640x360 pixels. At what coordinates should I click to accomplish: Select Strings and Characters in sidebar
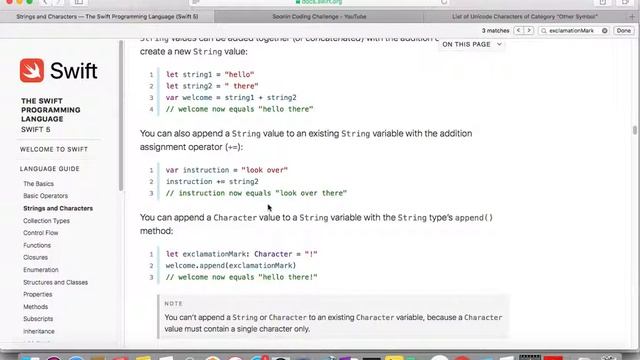pos(58,208)
